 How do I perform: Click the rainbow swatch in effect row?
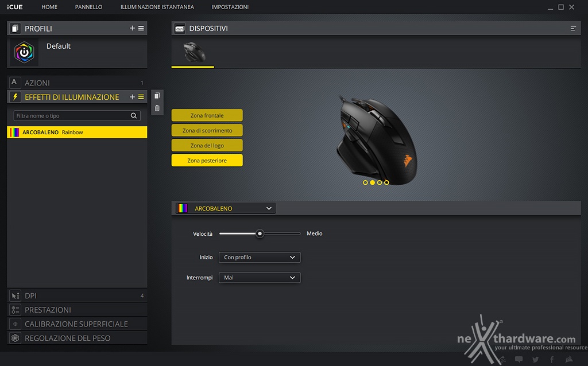[14, 133]
